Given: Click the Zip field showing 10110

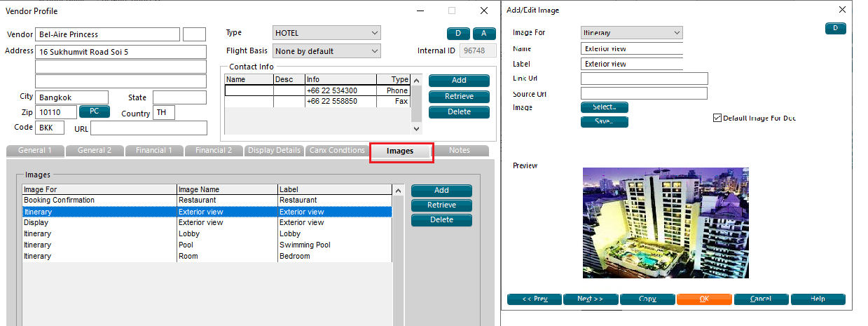Looking at the screenshot, I should tap(56, 112).
